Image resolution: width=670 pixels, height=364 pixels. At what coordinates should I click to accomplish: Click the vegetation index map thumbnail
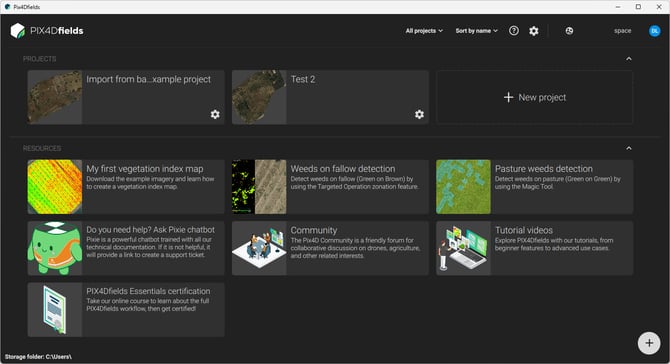(x=55, y=187)
